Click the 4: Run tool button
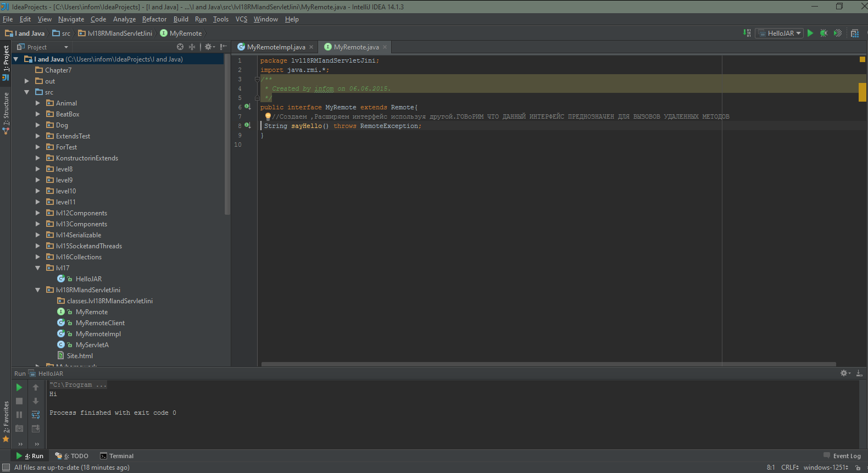Screen dimensions: 868x473 point(30,456)
